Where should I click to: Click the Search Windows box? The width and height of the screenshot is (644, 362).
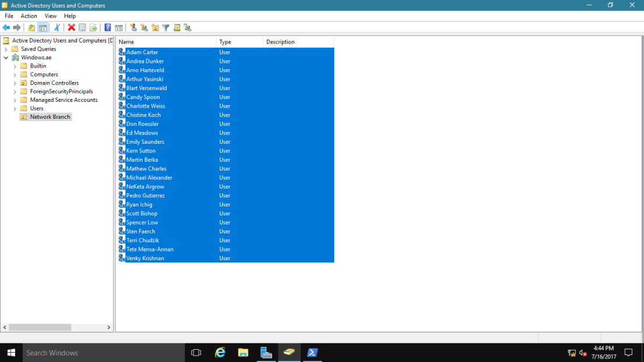tap(103, 353)
